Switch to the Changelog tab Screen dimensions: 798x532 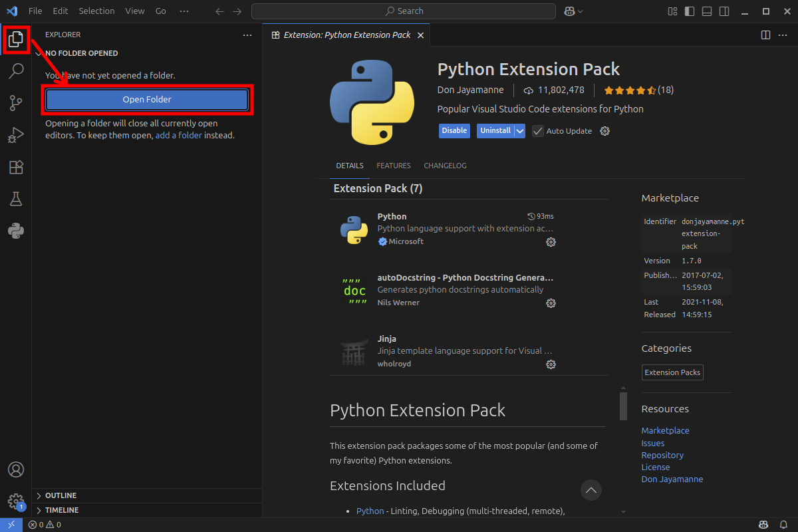(x=446, y=166)
